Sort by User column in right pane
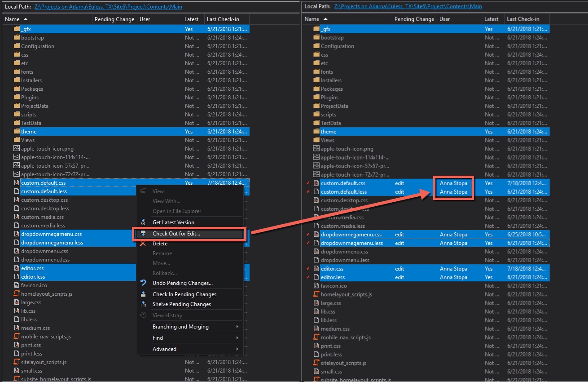Screen dimensions: 588x382 tap(460, 19)
